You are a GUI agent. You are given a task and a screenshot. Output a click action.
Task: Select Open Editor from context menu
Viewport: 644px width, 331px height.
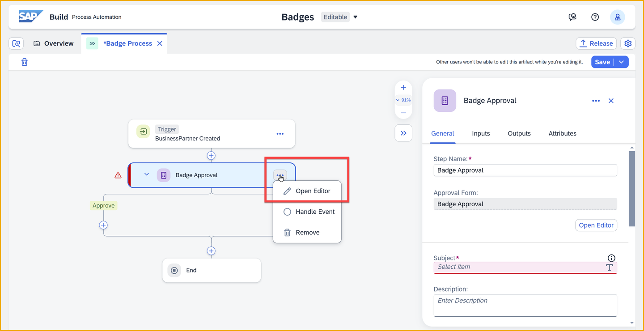[x=307, y=191]
